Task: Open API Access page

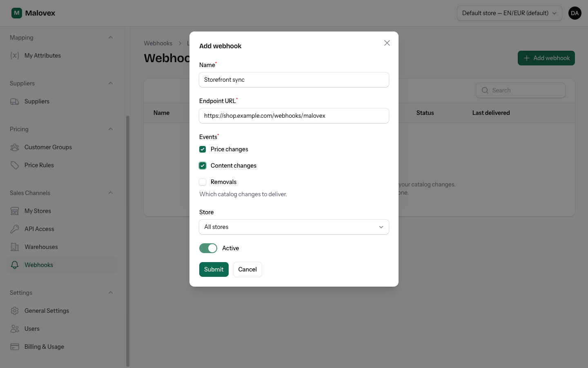Action: (x=62, y=229)
